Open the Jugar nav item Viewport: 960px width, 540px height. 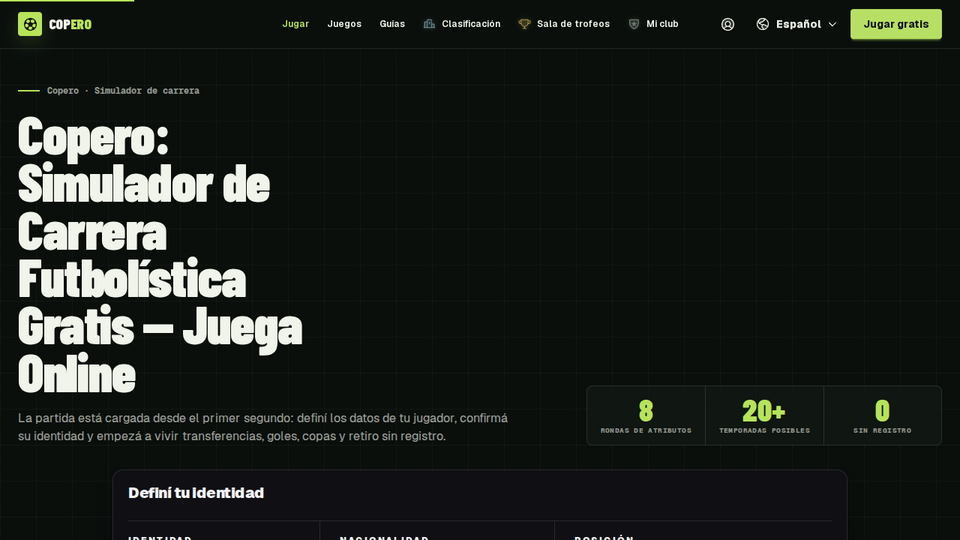296,24
